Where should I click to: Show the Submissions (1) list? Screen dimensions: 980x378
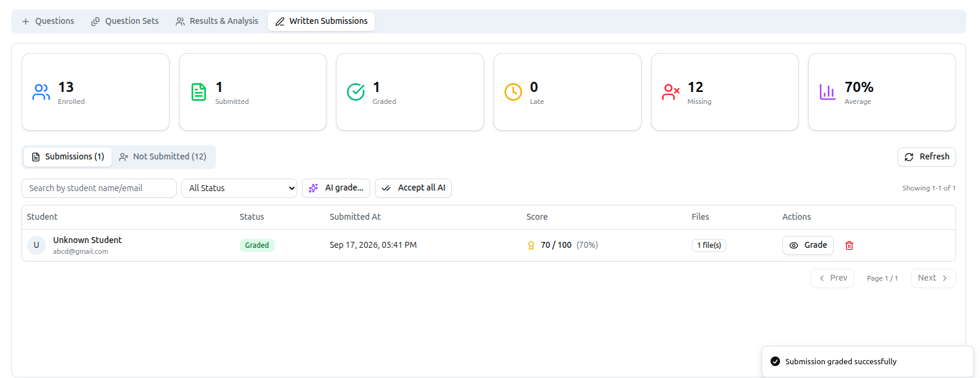(68, 156)
